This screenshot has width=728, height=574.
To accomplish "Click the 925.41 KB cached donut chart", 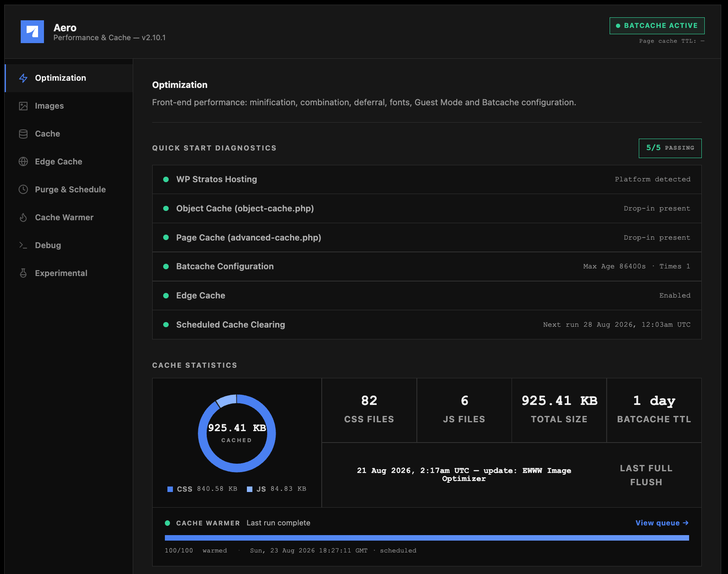I will pyautogui.click(x=237, y=433).
